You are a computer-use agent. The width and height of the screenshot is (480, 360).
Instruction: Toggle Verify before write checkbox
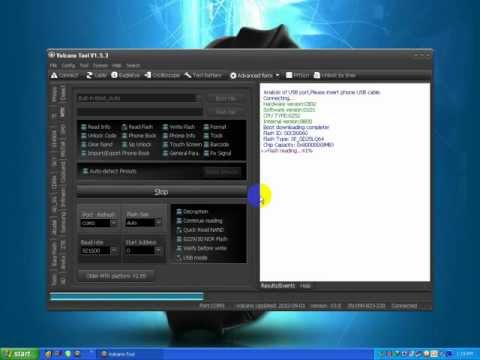[179, 248]
